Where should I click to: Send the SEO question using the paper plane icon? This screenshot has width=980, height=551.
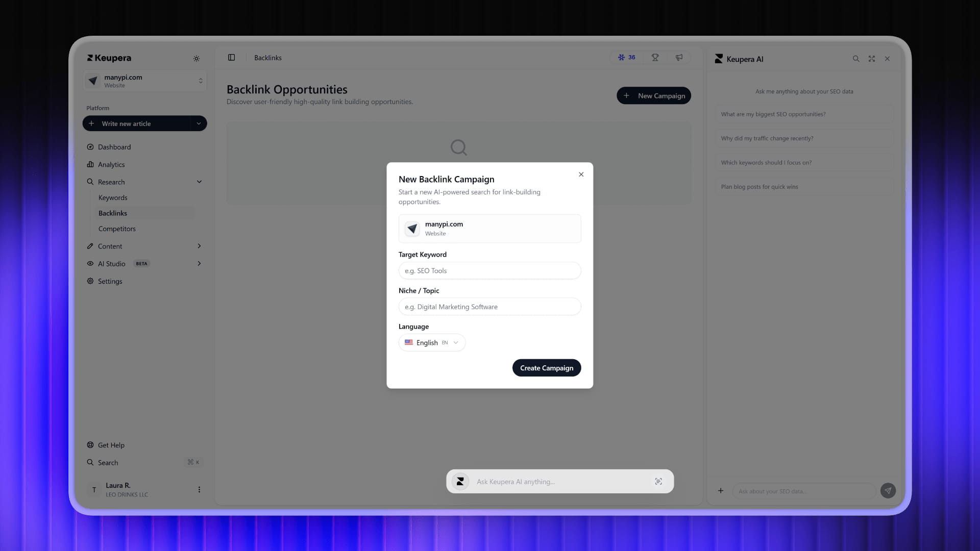coord(888,490)
